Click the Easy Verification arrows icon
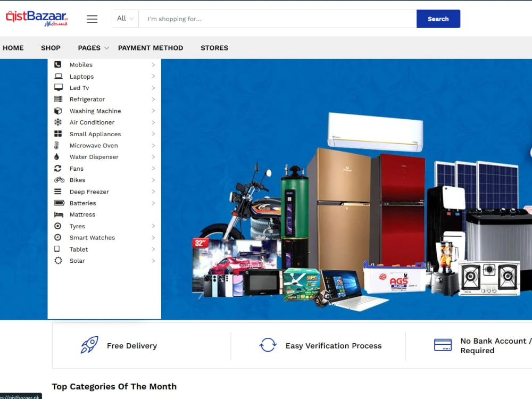This screenshot has height=399, width=532. point(268,345)
